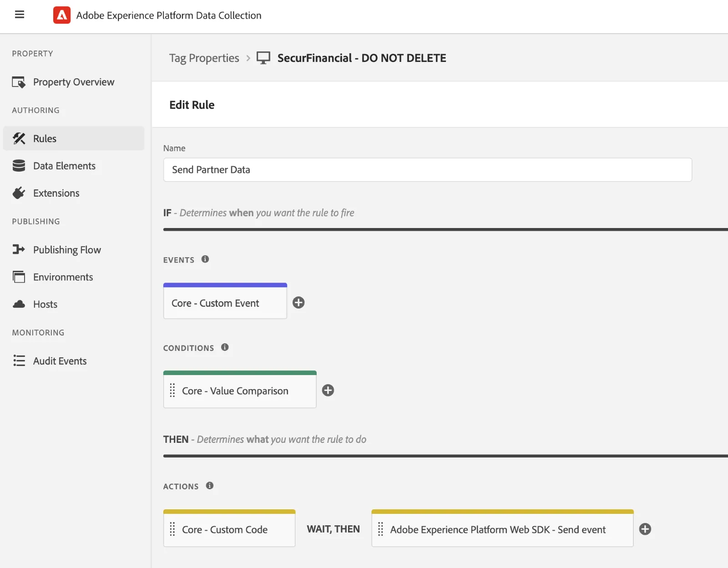Click the Adobe logo icon
The image size is (728, 568).
(x=62, y=15)
